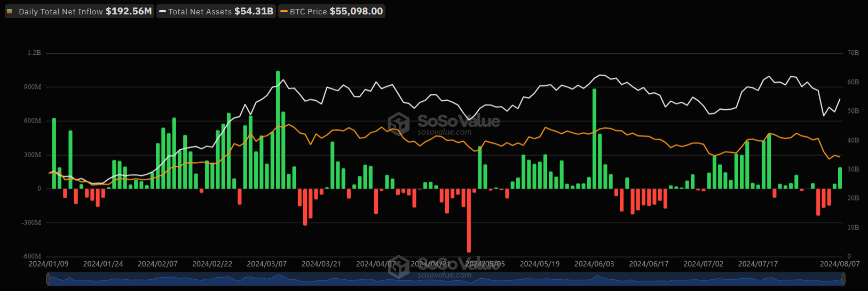Click orange line marker before BTC Price
Viewport: 868px width, 291px height.
click(x=283, y=11)
